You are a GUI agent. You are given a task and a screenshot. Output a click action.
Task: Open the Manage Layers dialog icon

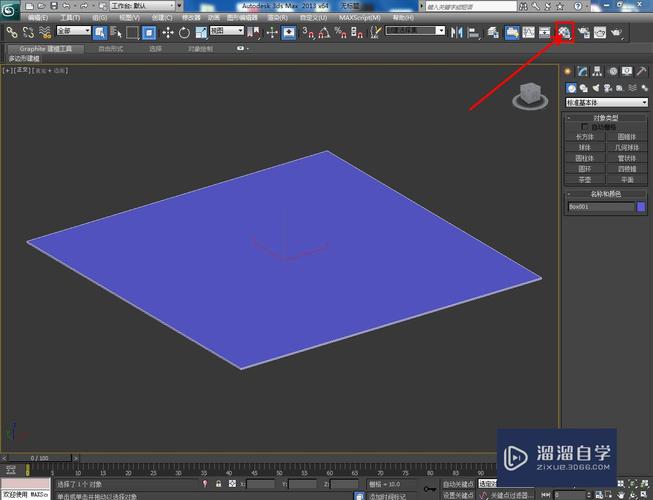point(493,32)
